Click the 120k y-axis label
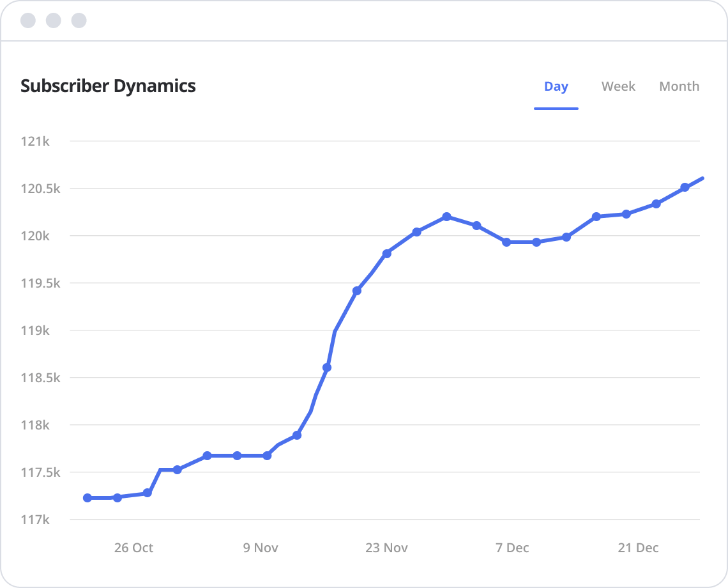The height and width of the screenshot is (588, 728). coord(35,236)
